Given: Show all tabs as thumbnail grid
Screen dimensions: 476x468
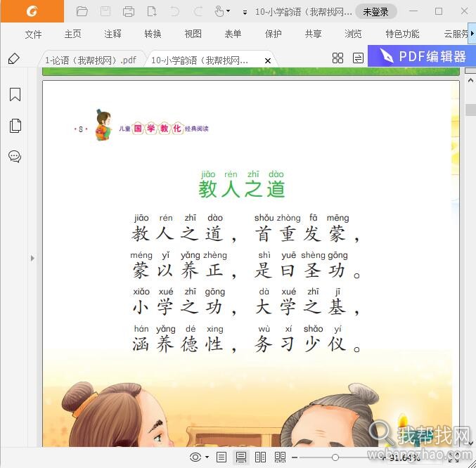Looking at the screenshot, I should pyautogui.click(x=337, y=58).
